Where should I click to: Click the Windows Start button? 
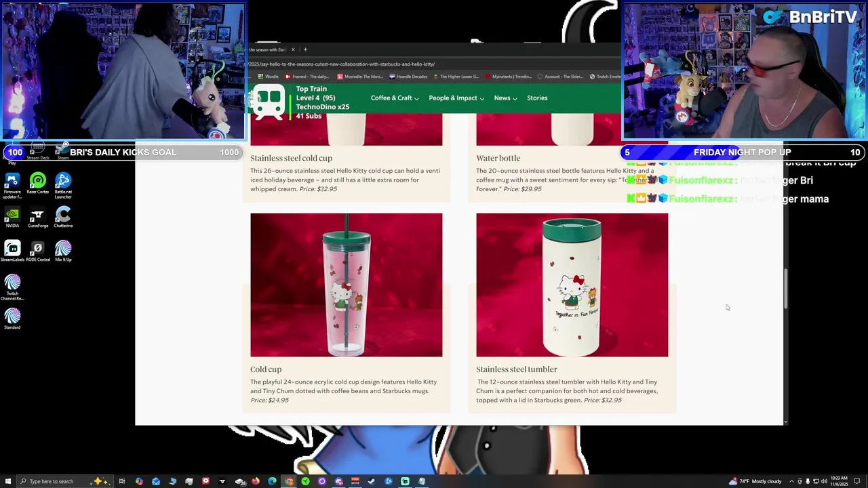(7, 481)
